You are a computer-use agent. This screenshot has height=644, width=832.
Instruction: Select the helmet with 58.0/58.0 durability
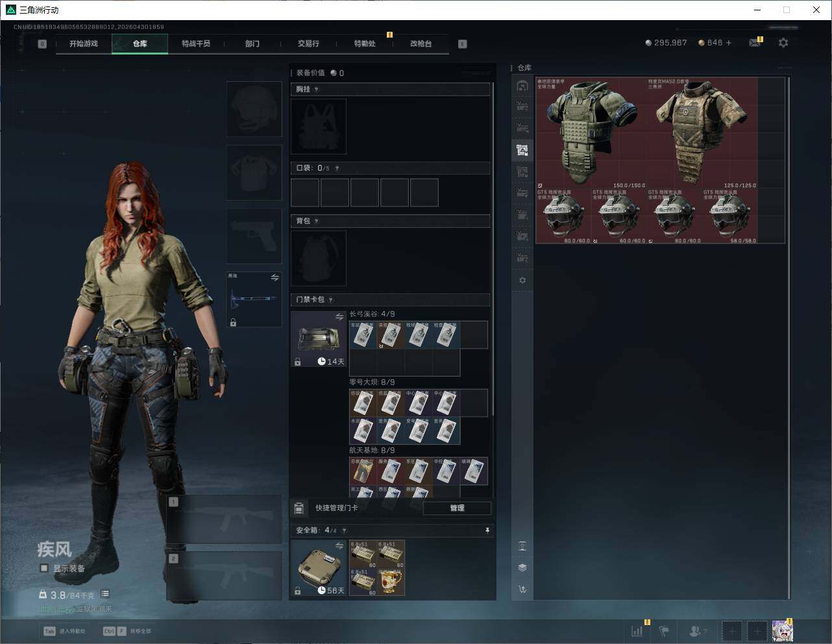click(x=730, y=216)
